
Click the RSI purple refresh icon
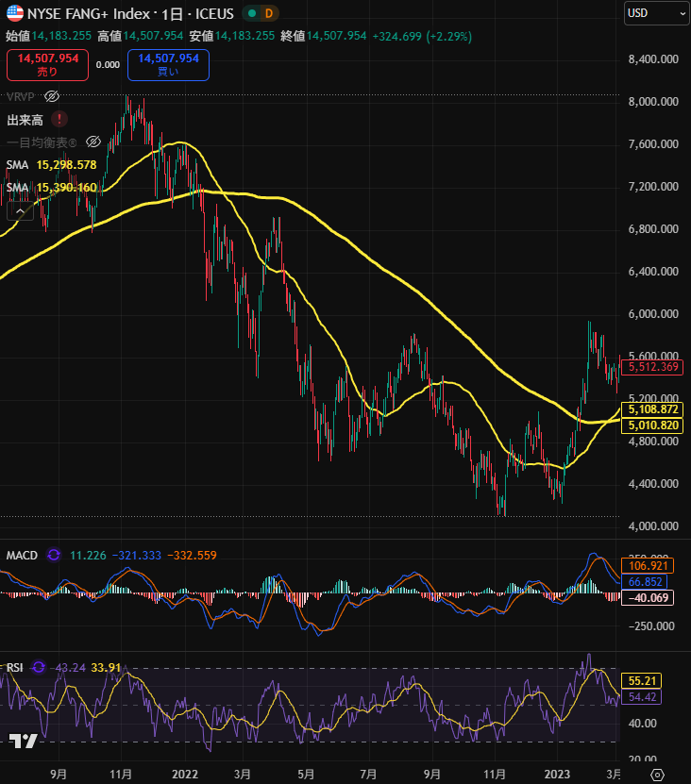pos(38,667)
